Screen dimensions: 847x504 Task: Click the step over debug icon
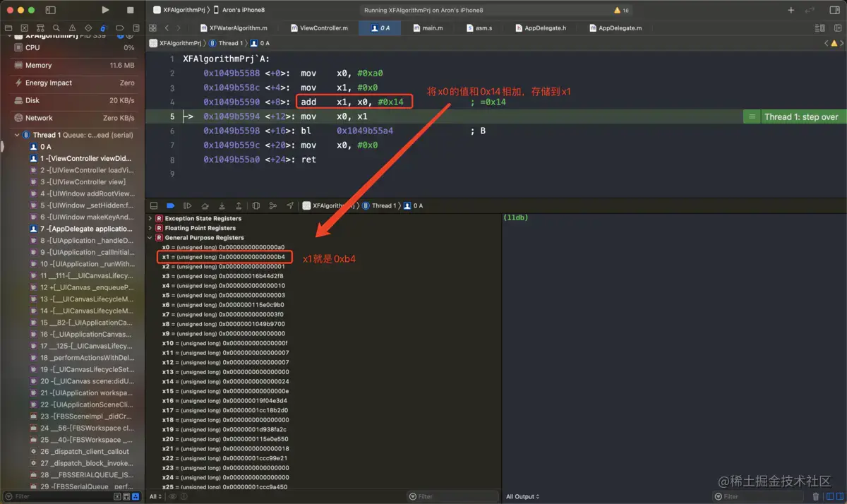pos(205,205)
